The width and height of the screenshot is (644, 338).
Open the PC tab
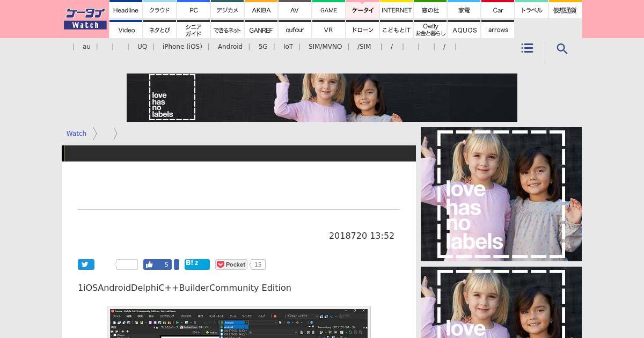pos(193,10)
